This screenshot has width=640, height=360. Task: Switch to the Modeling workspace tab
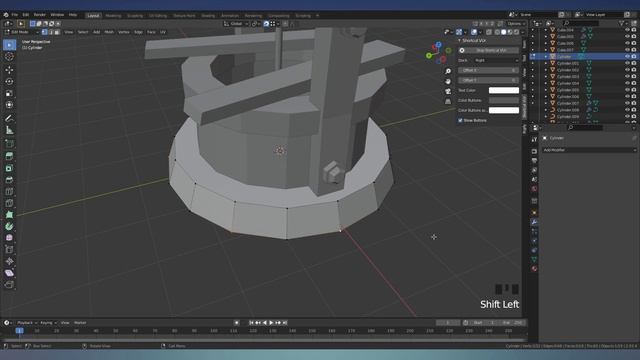pos(113,16)
